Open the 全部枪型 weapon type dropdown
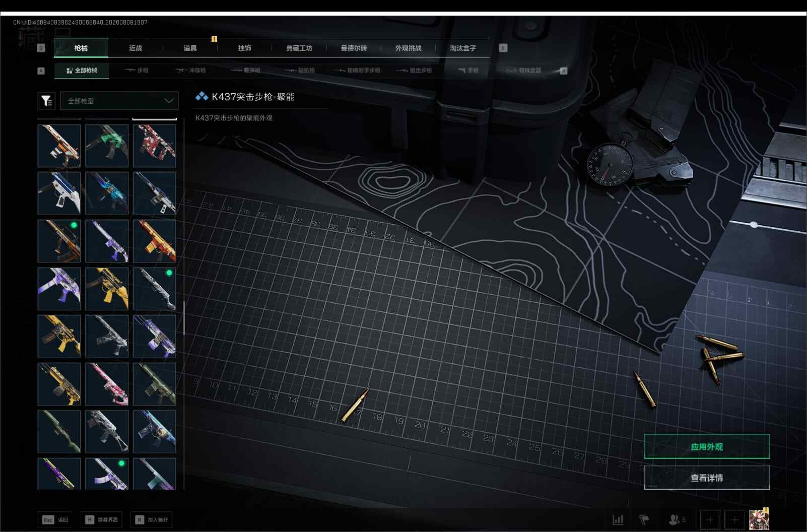Image resolution: width=807 pixels, height=532 pixels. point(119,101)
